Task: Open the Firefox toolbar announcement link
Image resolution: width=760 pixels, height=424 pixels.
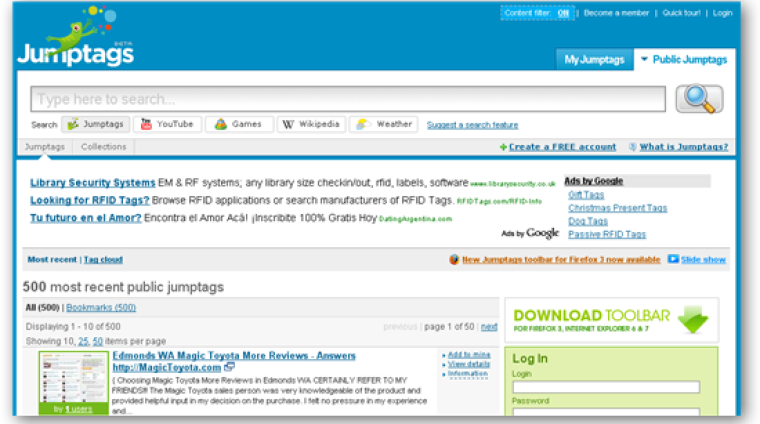Action: coord(561,259)
